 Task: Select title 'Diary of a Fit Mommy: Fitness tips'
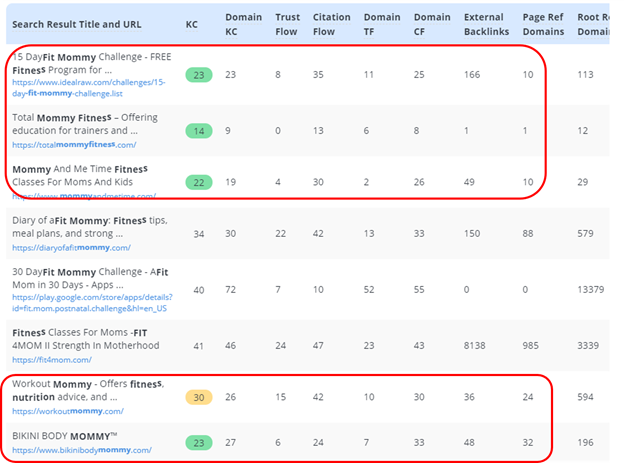point(90,221)
